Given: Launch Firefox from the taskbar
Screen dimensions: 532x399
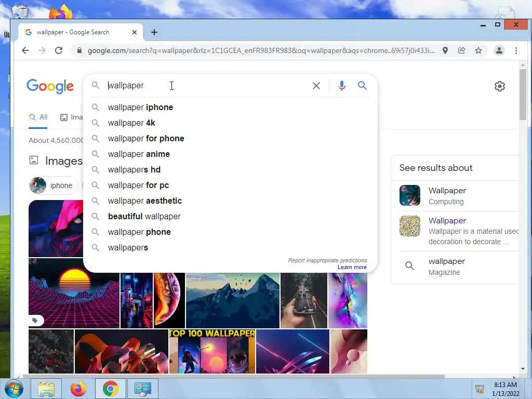Looking at the screenshot, I should (x=78, y=389).
